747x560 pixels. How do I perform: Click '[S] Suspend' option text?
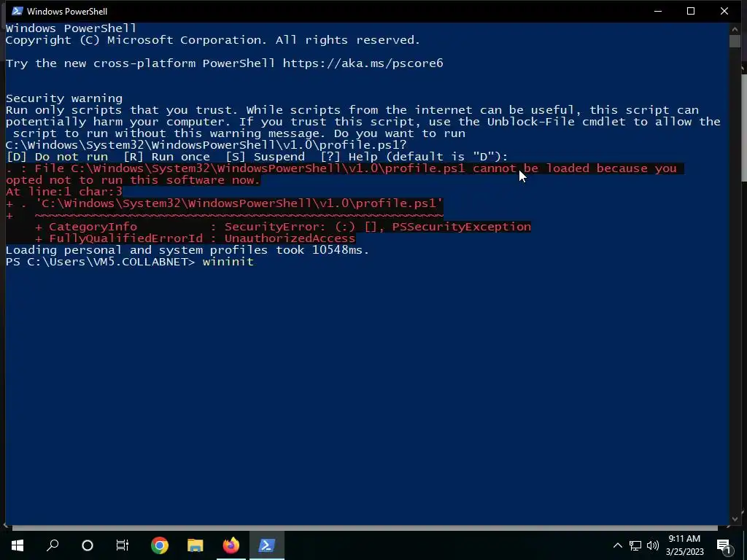point(265,157)
